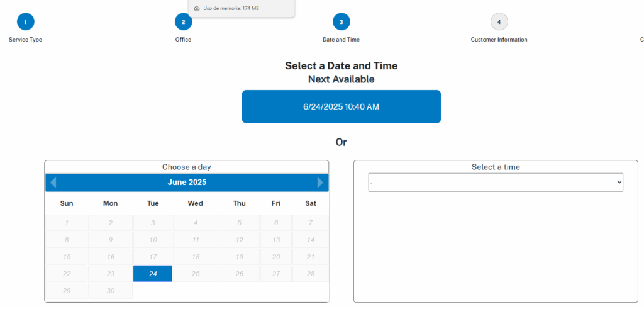Click the June 2025 month header
The width and height of the screenshot is (644, 309).
point(187,183)
